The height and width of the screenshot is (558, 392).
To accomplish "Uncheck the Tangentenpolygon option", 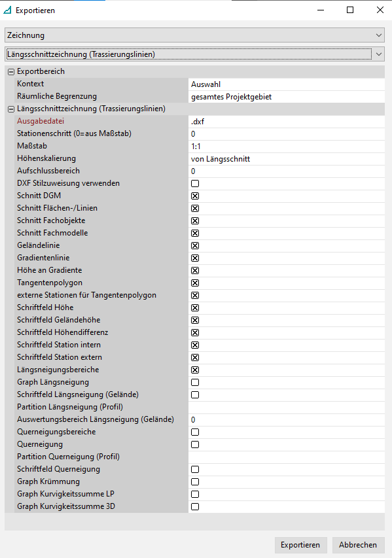I will click(x=195, y=283).
